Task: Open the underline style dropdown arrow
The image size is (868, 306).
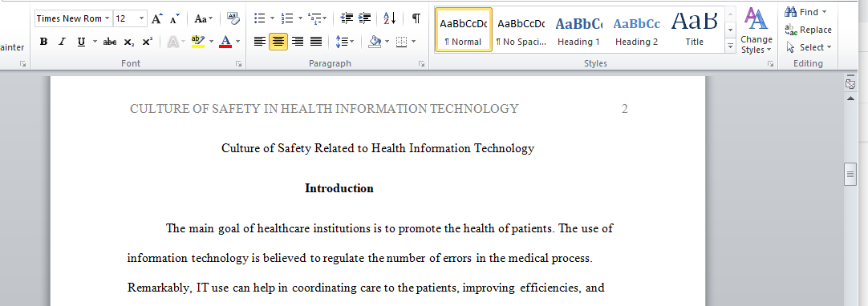Action: [95, 42]
